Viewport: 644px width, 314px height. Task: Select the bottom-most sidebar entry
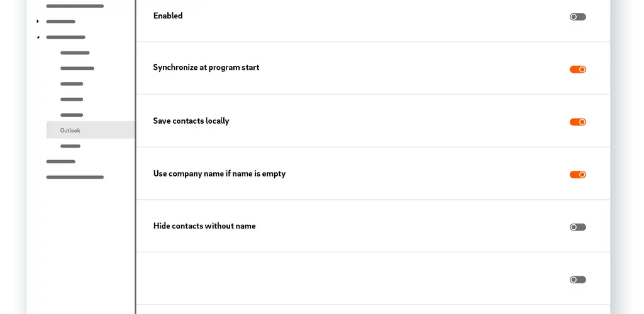(75, 178)
